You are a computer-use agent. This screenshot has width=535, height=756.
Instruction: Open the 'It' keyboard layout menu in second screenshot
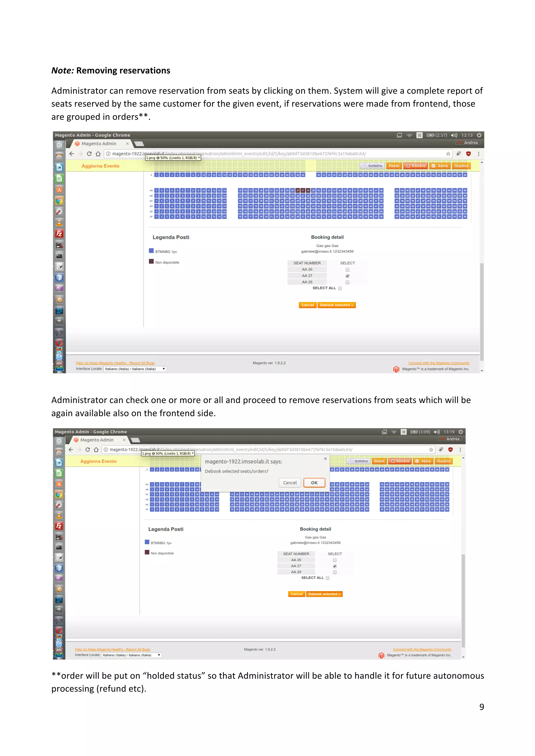[404, 432]
